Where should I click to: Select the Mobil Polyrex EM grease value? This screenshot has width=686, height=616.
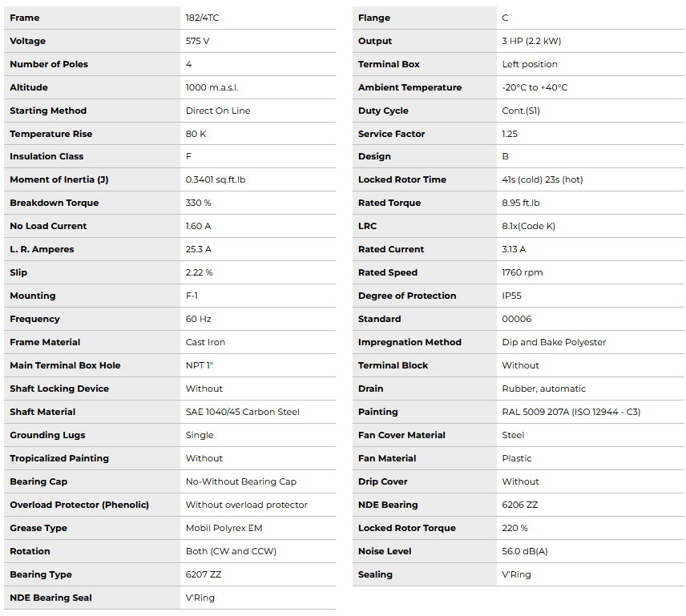coord(224,528)
